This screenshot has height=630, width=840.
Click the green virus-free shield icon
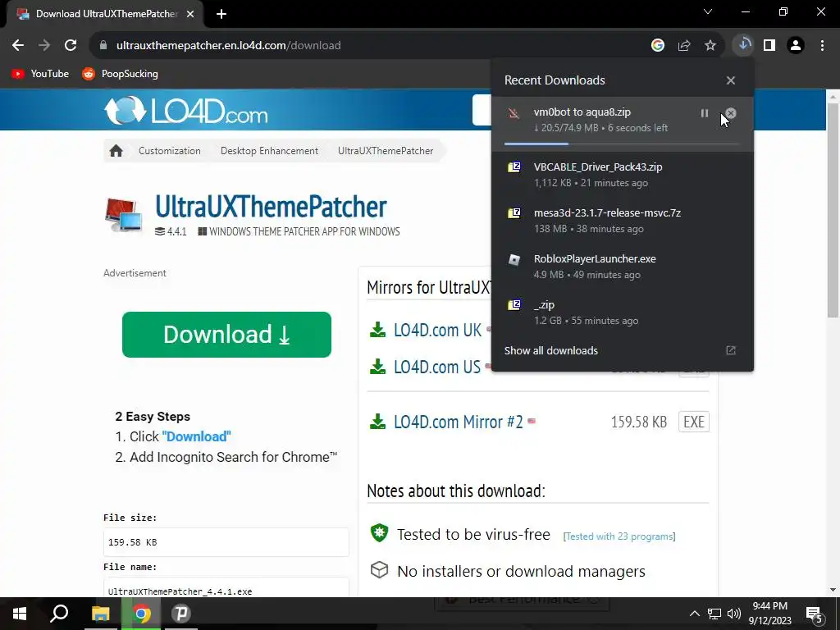379,533
